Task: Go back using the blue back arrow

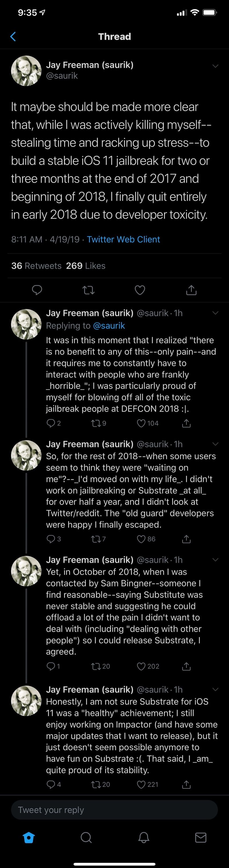Action: (x=13, y=36)
